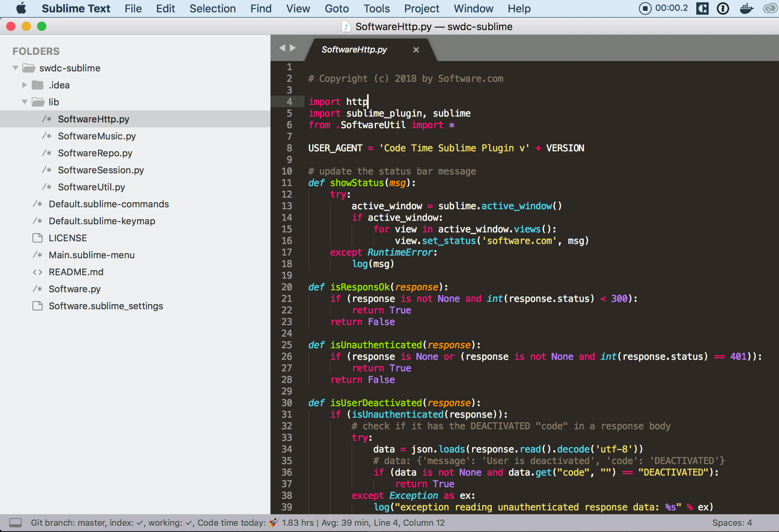Open the Selection menu
This screenshot has height=532, width=779.
pos(212,8)
